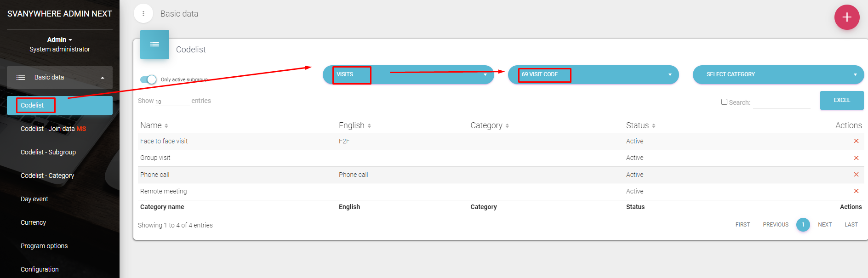Open Codelist - Subgroup in sidebar

click(x=48, y=152)
